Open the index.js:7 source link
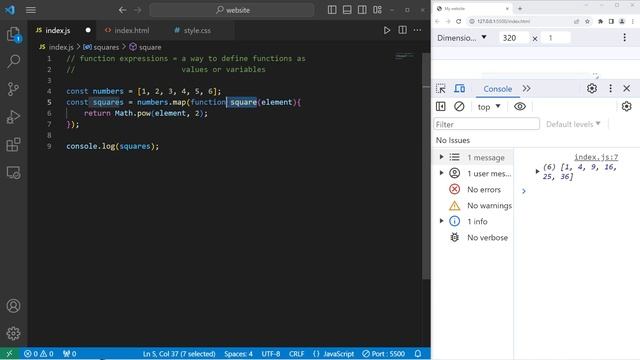 pos(596,157)
